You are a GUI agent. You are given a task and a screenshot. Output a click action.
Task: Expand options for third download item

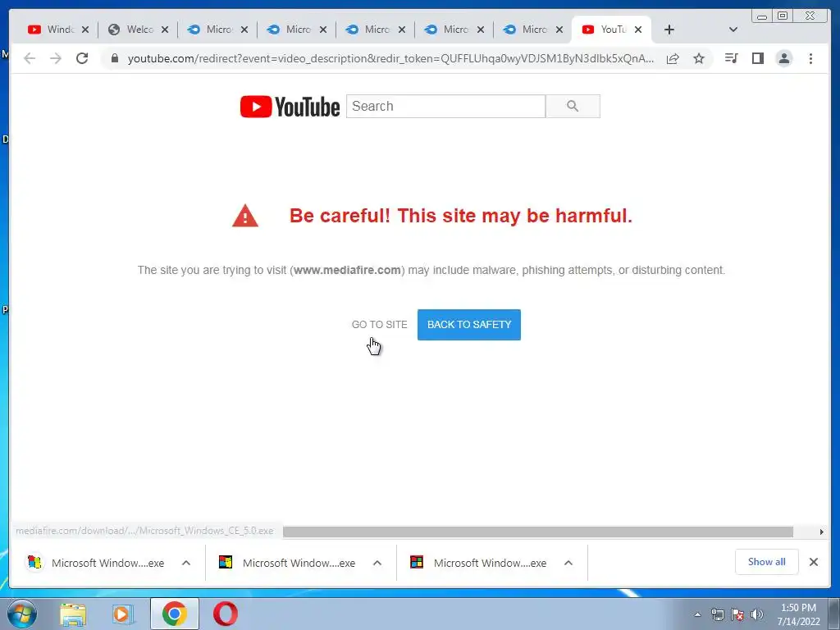coord(568,563)
